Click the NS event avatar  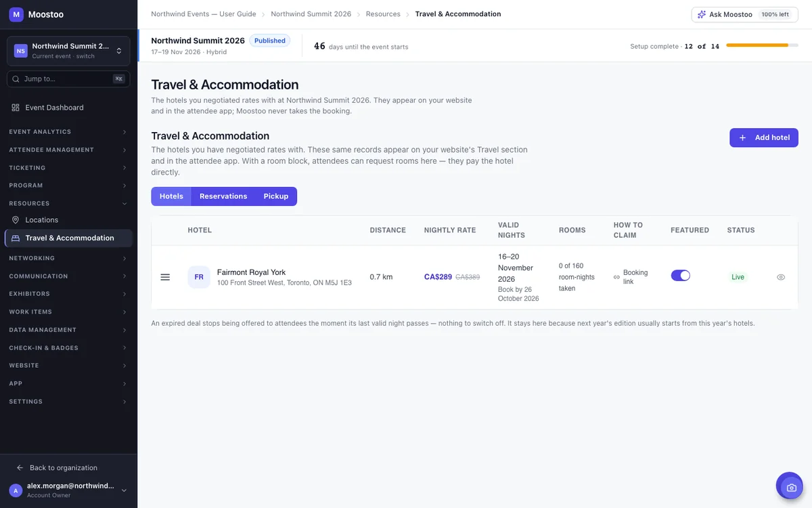coord(21,51)
